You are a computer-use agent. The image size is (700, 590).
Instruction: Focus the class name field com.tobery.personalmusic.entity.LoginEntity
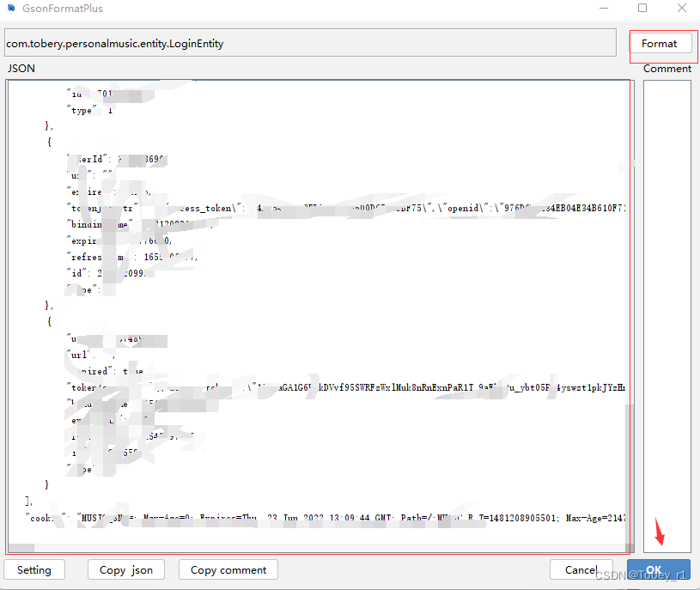coord(310,43)
